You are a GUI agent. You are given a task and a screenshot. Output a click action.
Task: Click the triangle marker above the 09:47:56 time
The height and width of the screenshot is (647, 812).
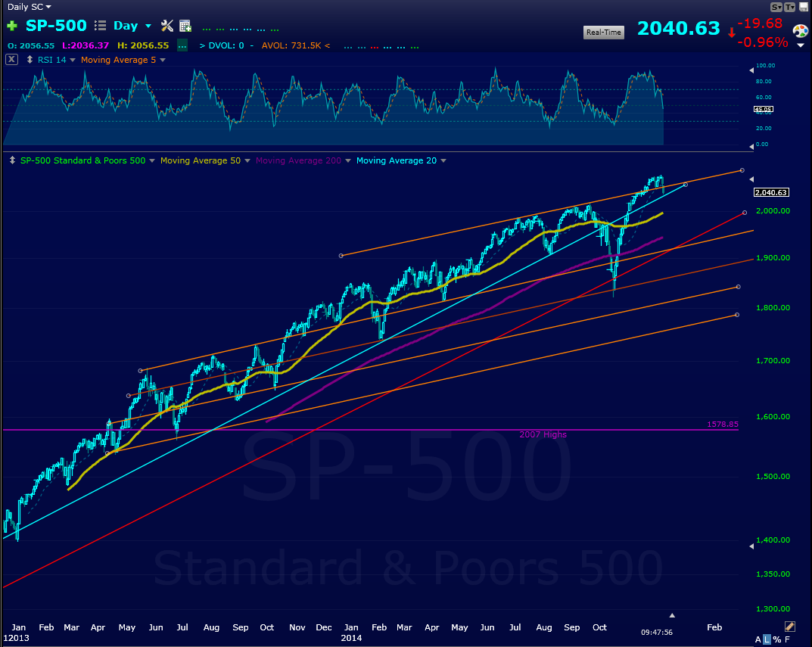tap(672, 615)
